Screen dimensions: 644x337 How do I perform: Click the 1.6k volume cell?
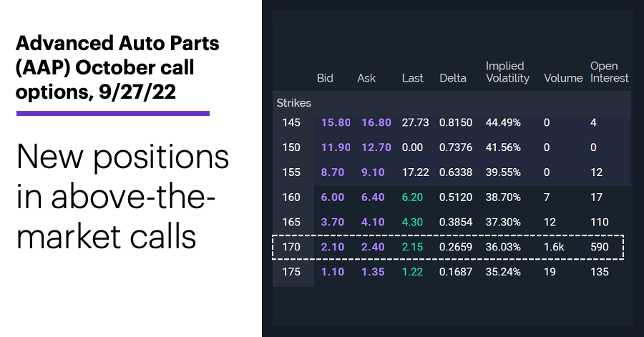tap(554, 247)
